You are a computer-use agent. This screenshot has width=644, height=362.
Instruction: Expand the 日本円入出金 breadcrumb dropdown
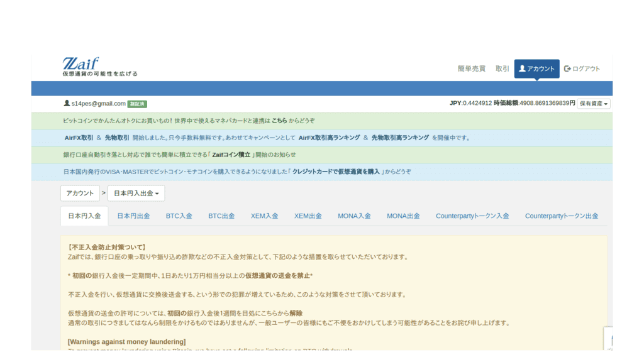(136, 193)
